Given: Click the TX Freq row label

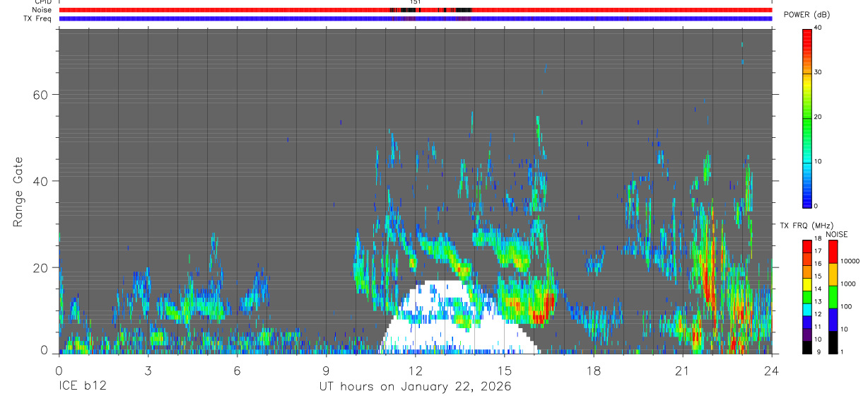Looking at the screenshot, I should [x=38, y=18].
